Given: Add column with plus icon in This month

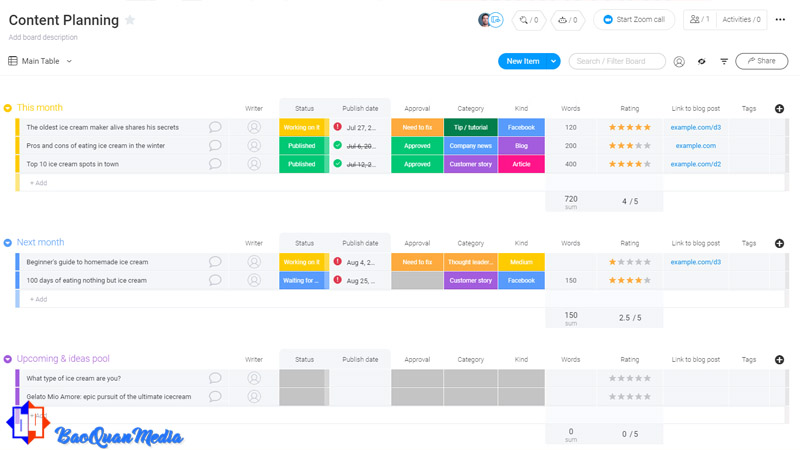Looking at the screenshot, I should click(x=779, y=108).
